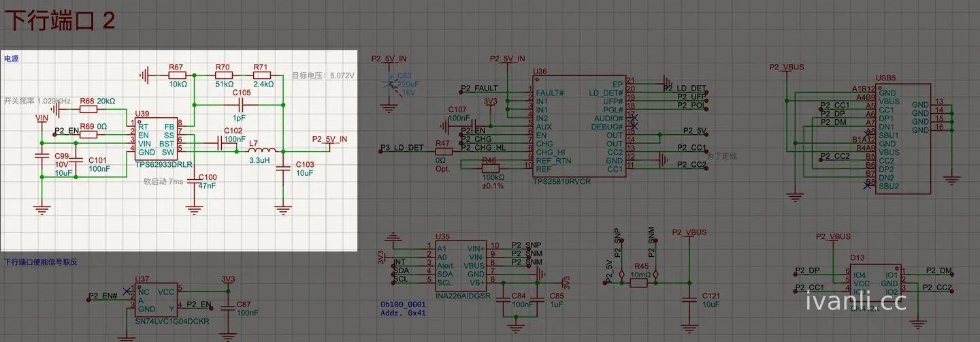Select resistor R70 51kΩ symbol
The image size is (980, 342).
coord(223,74)
